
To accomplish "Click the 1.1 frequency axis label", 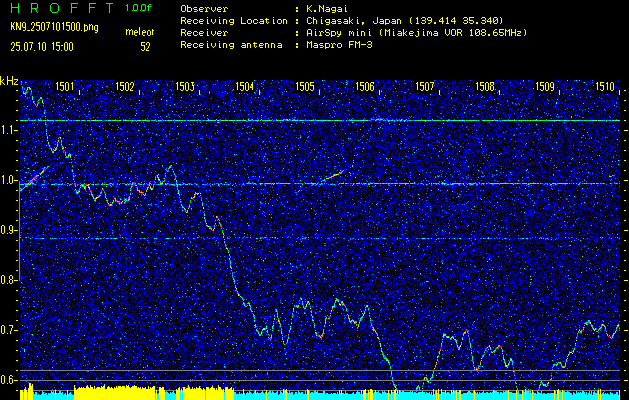I will coord(9,130).
